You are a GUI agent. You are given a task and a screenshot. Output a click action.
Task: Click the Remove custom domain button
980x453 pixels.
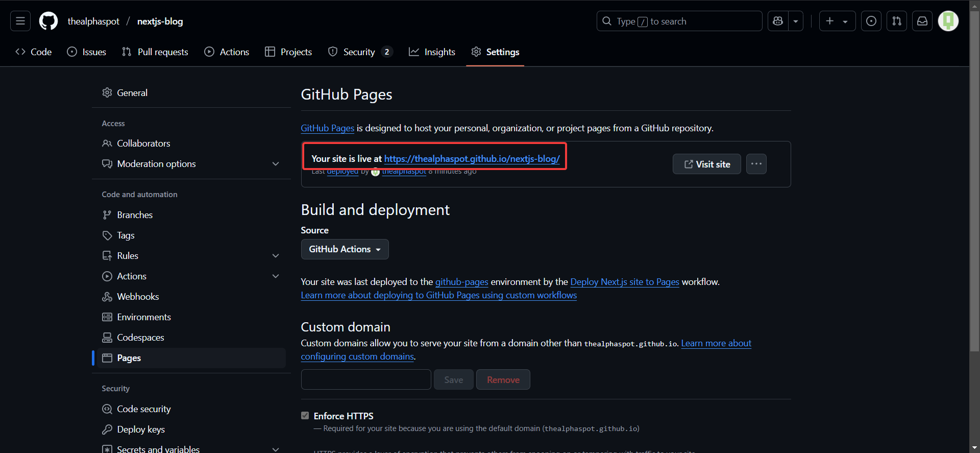(503, 379)
